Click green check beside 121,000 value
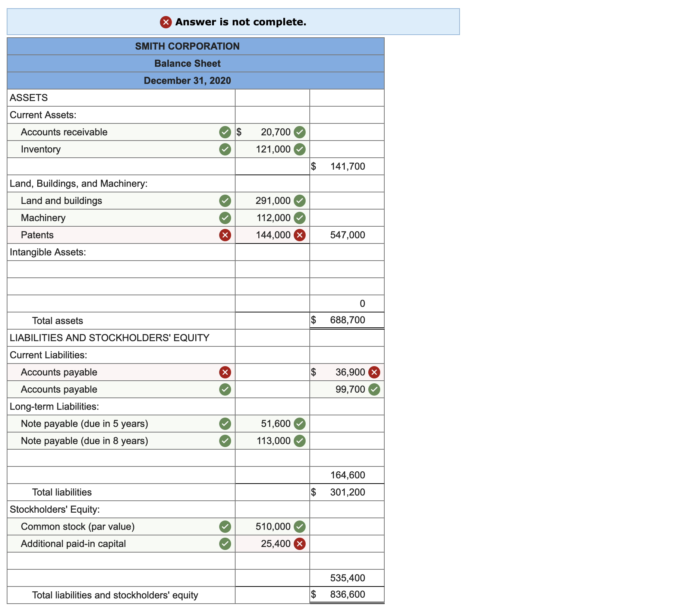700x607 pixels. 300,149
